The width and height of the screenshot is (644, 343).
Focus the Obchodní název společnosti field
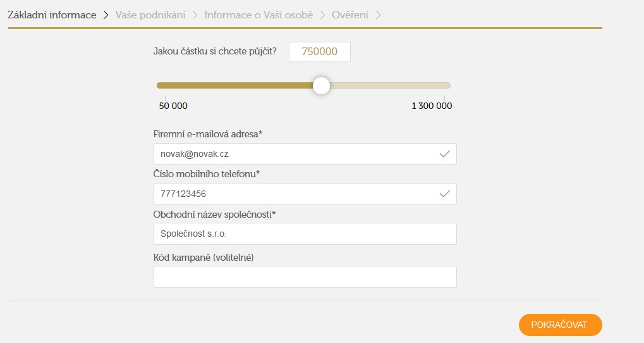pyautogui.click(x=305, y=234)
